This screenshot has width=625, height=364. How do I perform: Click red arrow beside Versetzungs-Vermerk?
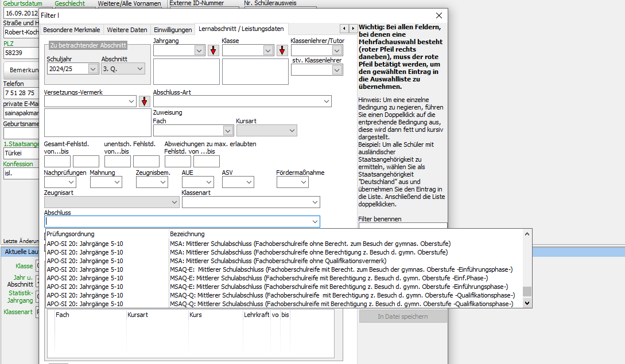click(144, 101)
